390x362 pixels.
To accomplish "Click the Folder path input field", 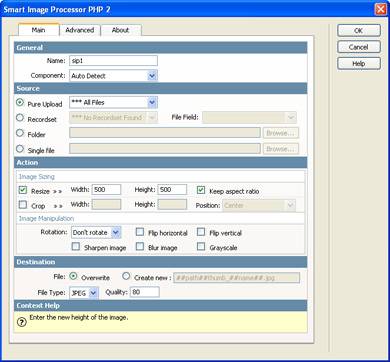I will point(165,133).
